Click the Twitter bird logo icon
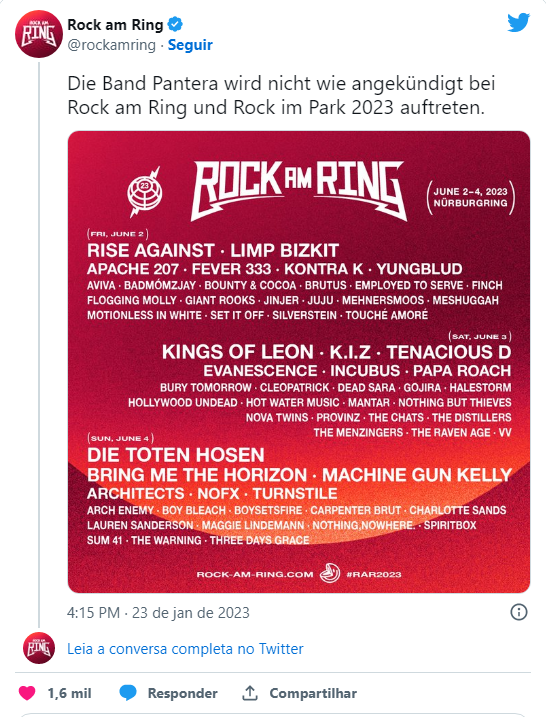 pos(519,22)
